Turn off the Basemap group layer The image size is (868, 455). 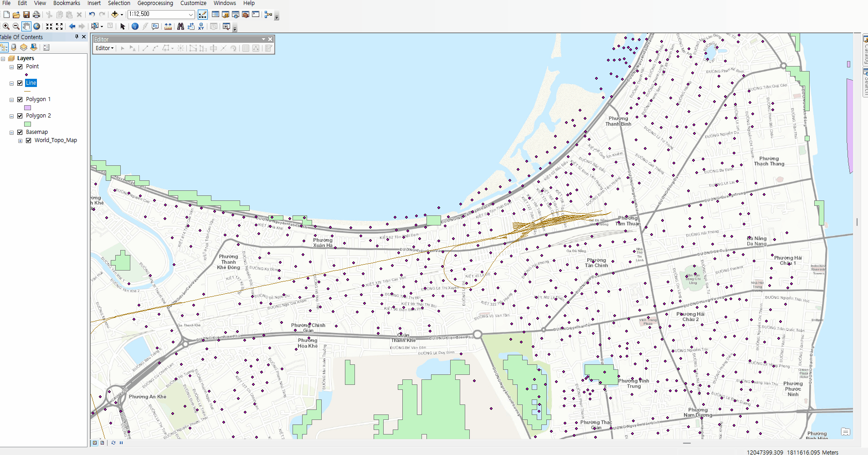click(20, 132)
